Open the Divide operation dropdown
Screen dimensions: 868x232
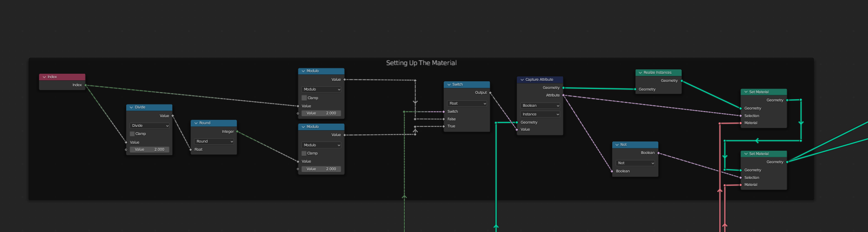tap(150, 126)
